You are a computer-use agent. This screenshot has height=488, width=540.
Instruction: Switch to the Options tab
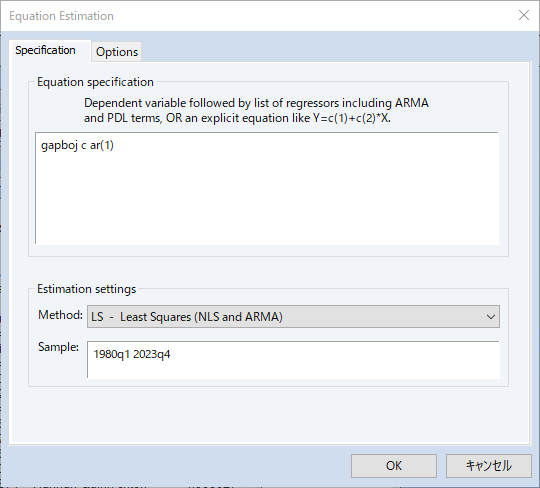[117, 52]
